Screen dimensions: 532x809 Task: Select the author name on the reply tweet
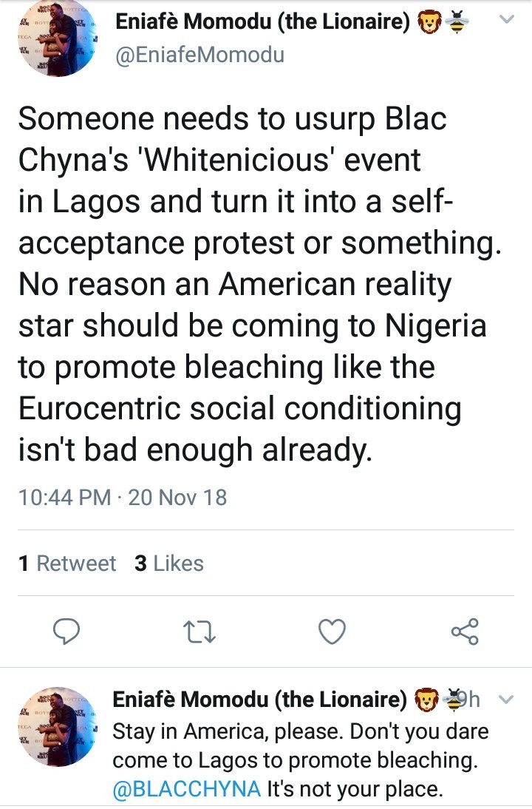[x=259, y=699]
